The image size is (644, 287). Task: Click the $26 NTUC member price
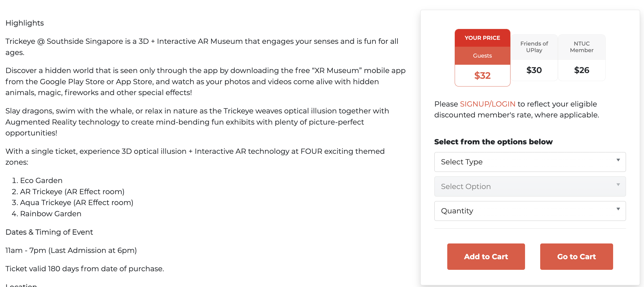[582, 70]
